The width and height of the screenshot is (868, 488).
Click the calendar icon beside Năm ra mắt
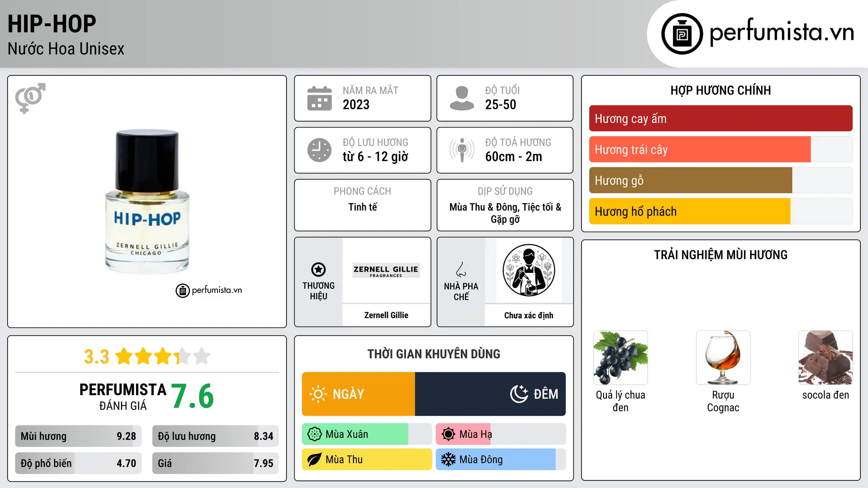pyautogui.click(x=320, y=98)
